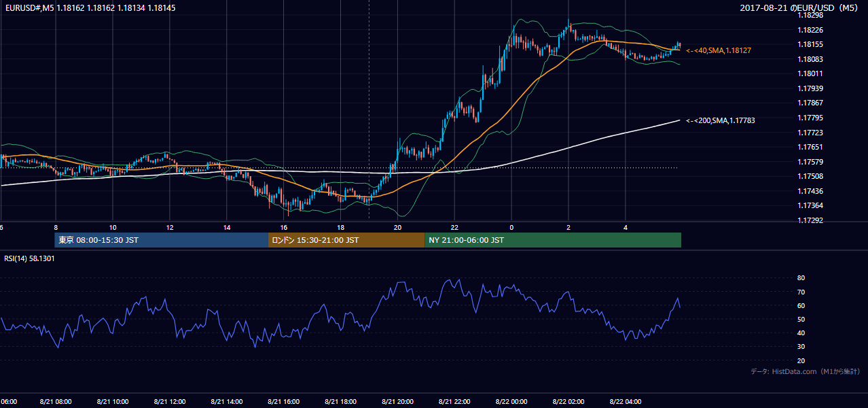Click price axis label 1.18298
868x408 pixels.
click(810, 15)
